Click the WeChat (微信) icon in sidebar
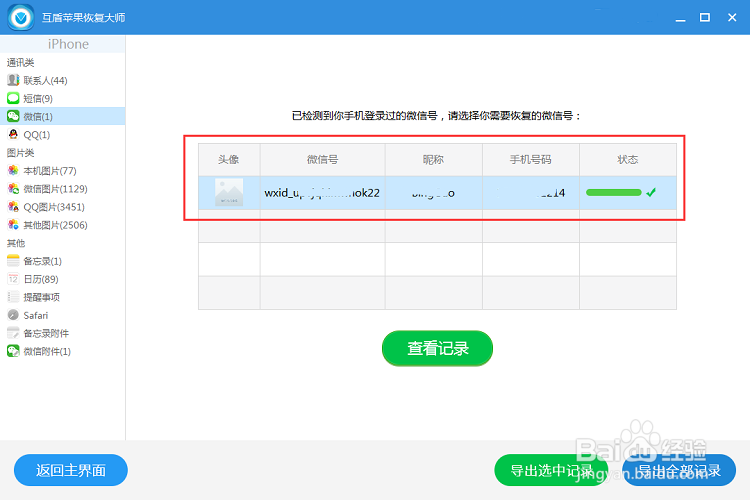The width and height of the screenshot is (750, 500). coord(13,116)
